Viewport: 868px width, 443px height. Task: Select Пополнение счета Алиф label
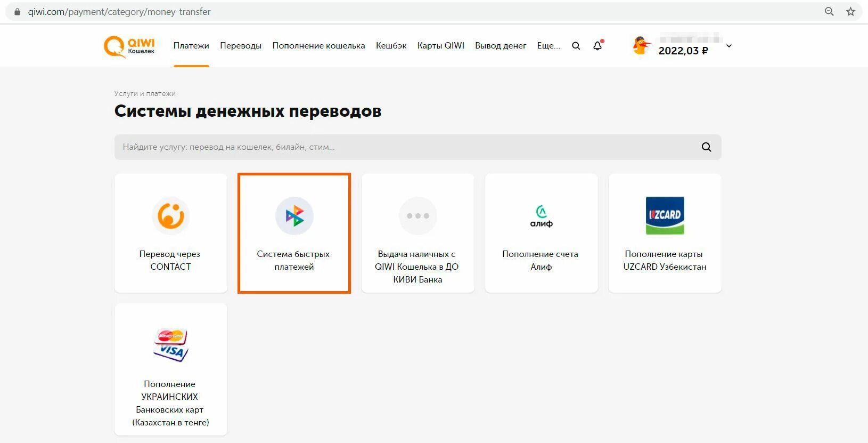(x=540, y=260)
